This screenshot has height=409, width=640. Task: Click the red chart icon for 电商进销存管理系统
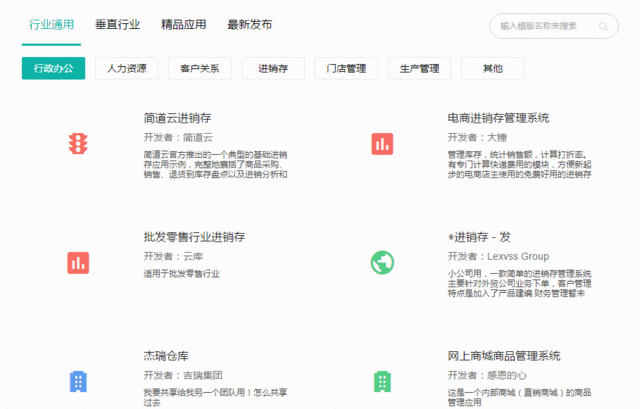[382, 144]
